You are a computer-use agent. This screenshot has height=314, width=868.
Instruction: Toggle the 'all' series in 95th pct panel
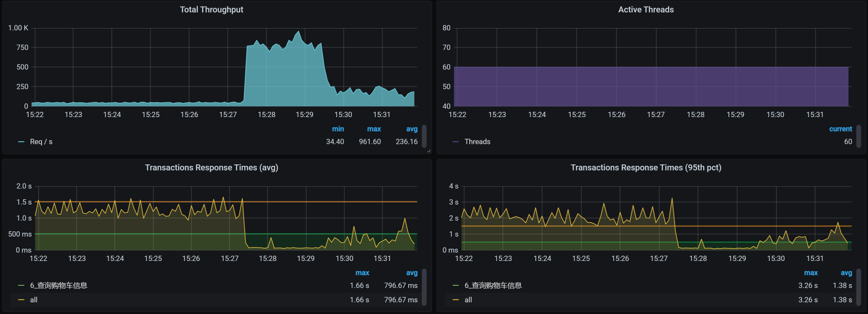(x=468, y=300)
